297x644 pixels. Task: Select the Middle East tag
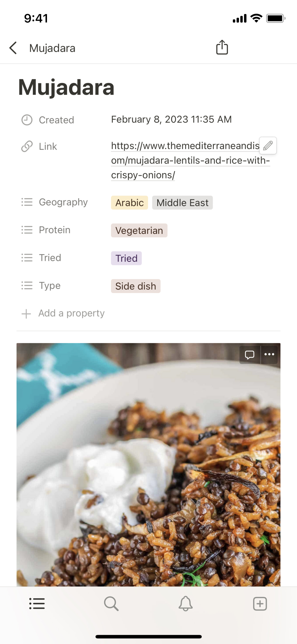coord(182,203)
